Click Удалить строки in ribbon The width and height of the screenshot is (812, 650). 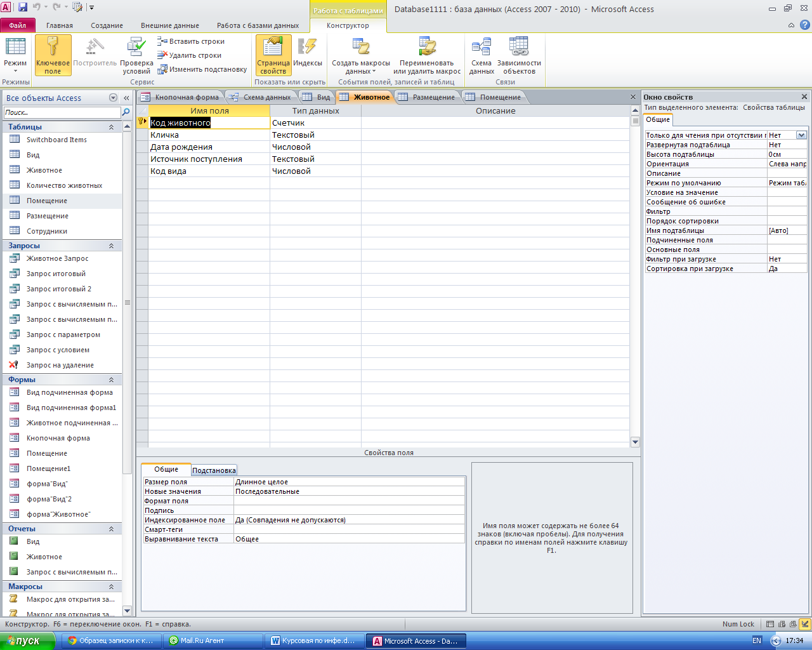[x=190, y=55]
